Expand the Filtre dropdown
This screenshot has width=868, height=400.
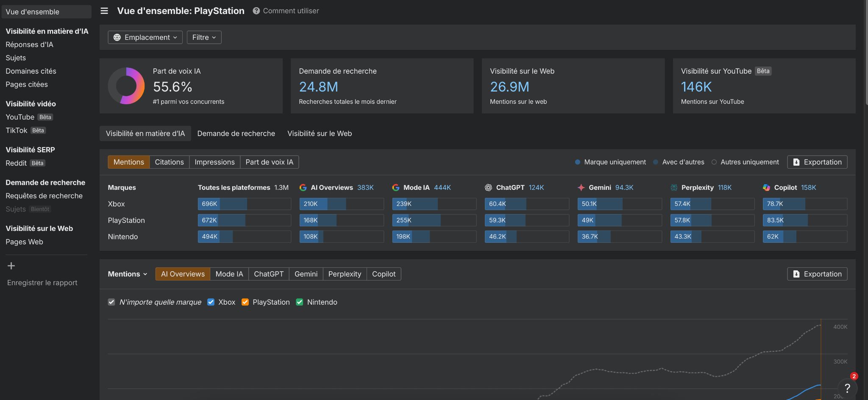point(204,37)
